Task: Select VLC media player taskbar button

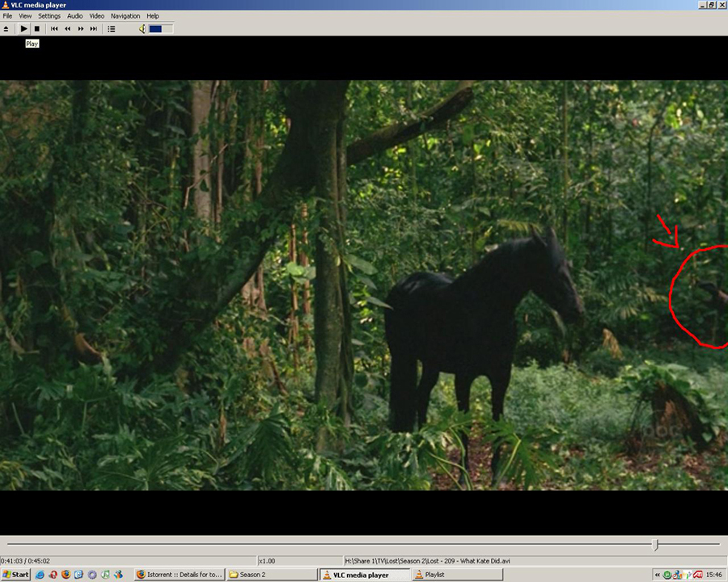Action: pos(365,575)
